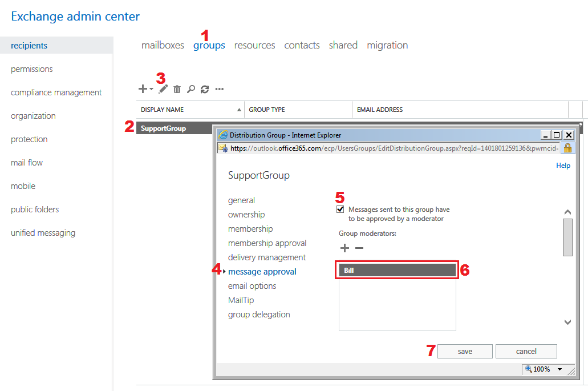Add a group moderator with plus icon
This screenshot has height=391, width=588.
coord(344,248)
